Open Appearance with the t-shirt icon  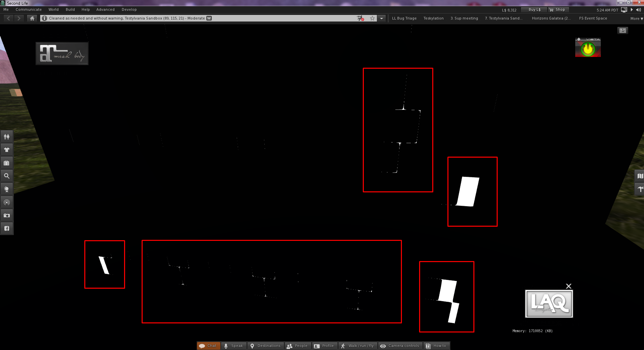pyautogui.click(x=7, y=150)
